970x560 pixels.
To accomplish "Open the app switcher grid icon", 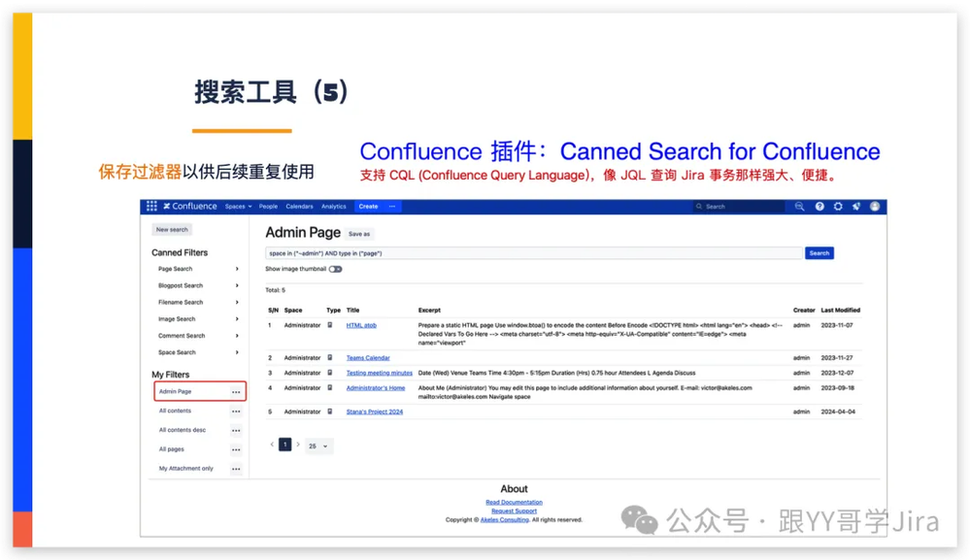I will (x=151, y=207).
